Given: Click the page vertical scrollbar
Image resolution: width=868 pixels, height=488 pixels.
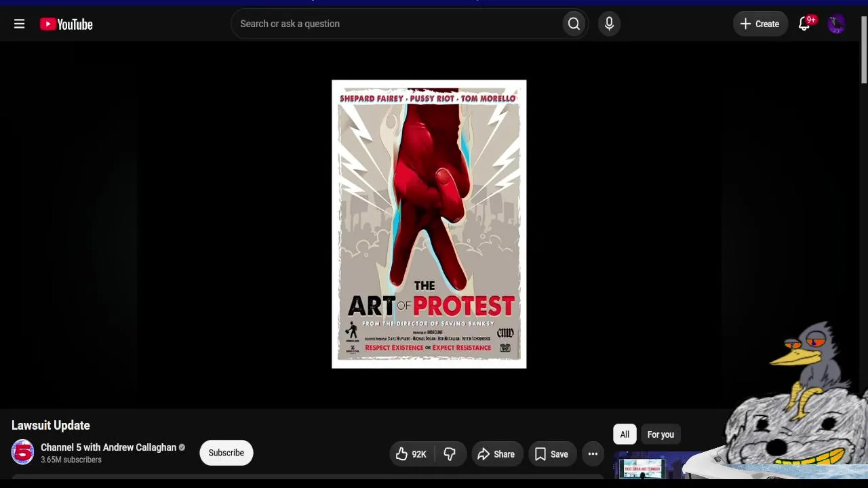Looking at the screenshot, I should [x=864, y=49].
